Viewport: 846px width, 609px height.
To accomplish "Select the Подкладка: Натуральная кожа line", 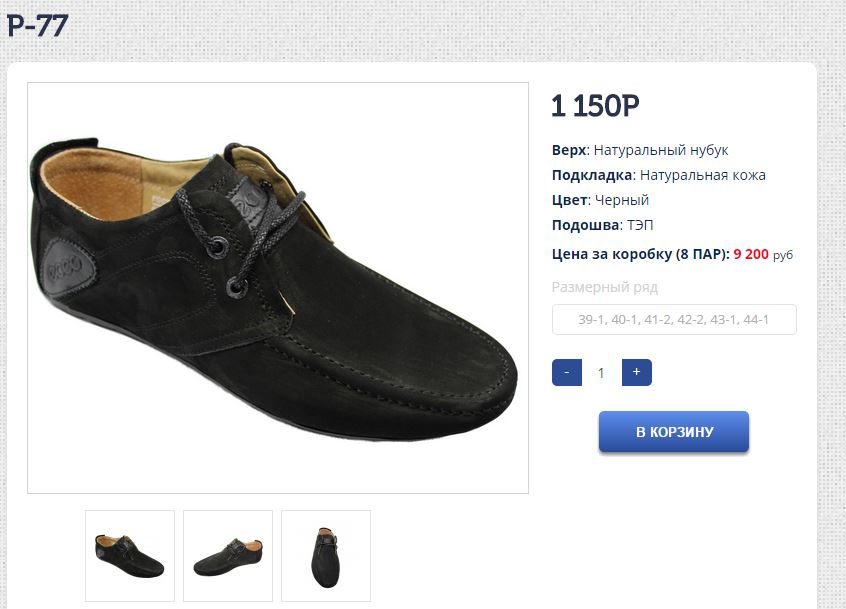I will click(658, 175).
